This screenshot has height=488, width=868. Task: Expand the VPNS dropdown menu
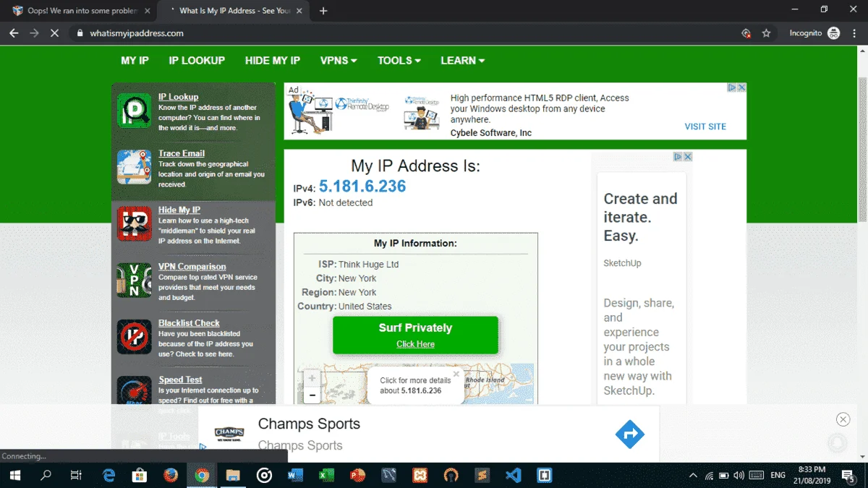point(339,61)
